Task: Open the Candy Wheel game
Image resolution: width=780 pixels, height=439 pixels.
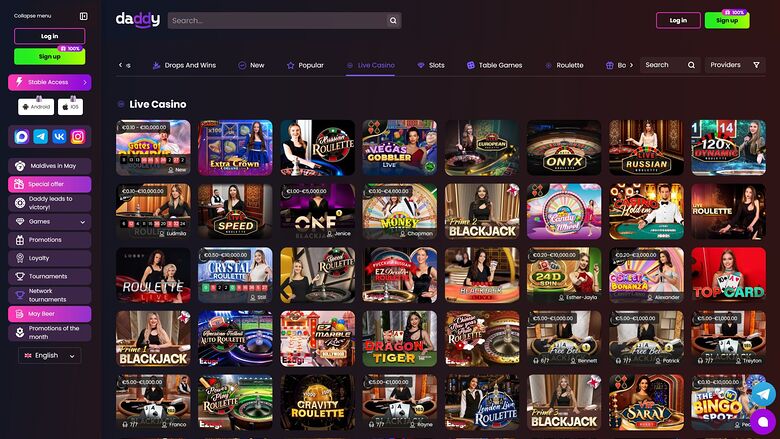Action: pos(564,211)
